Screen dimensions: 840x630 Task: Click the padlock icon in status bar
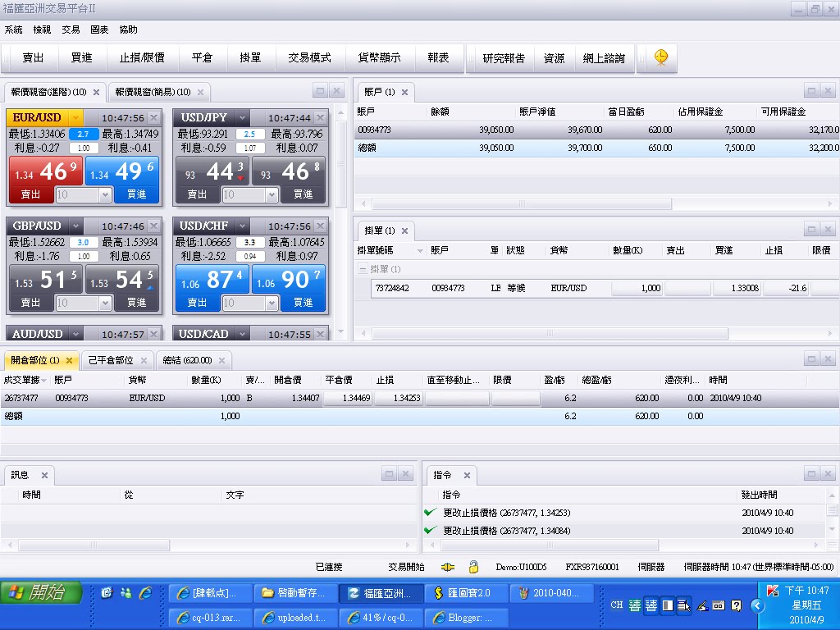(473, 566)
